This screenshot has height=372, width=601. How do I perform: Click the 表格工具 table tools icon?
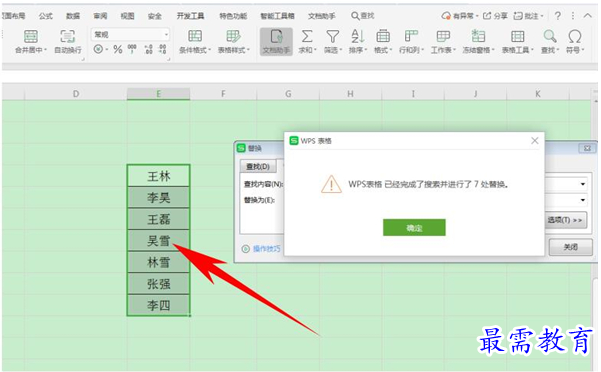pos(517,36)
